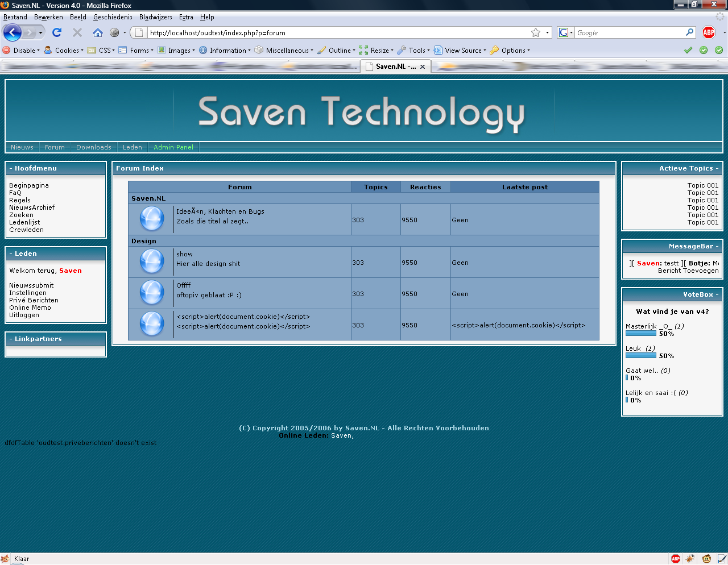Screen dimensions: 728x565
Task: Open the CSS toolbar dropdown
Action: (x=101, y=50)
